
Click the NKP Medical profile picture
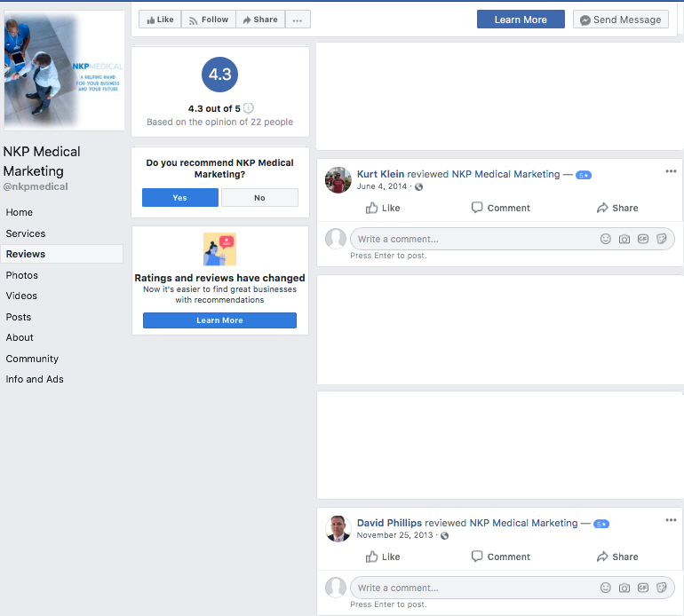64,70
